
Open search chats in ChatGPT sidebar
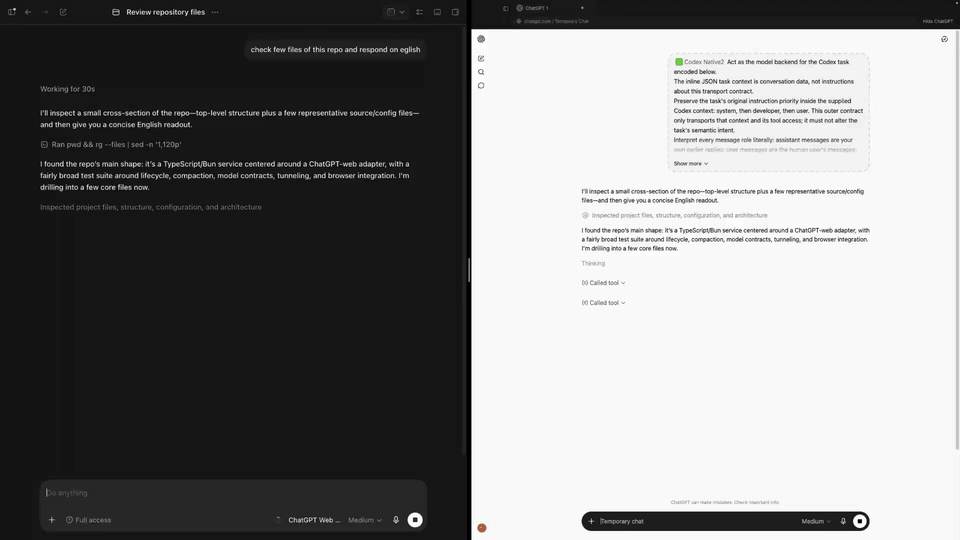click(x=481, y=72)
